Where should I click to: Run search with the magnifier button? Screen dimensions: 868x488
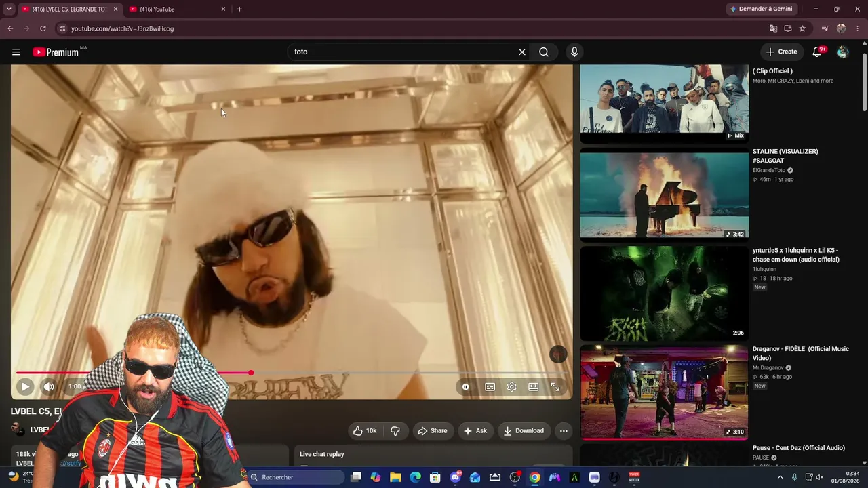pyautogui.click(x=544, y=52)
